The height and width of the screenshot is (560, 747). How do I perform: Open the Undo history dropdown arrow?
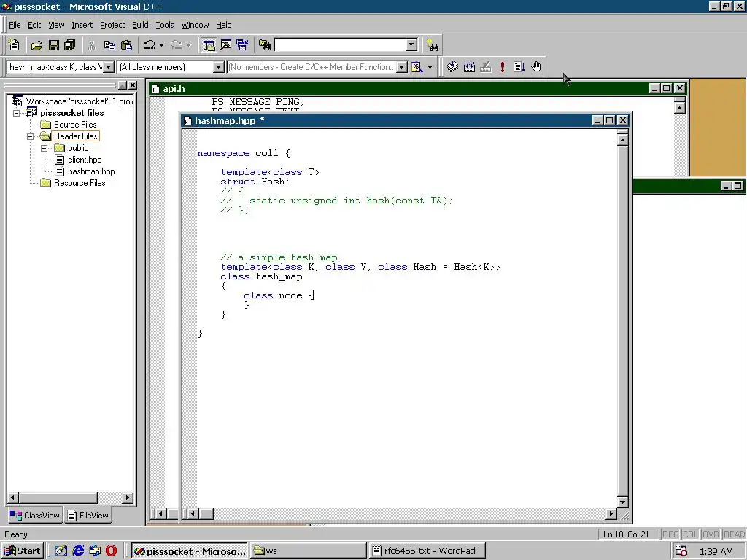click(x=161, y=45)
